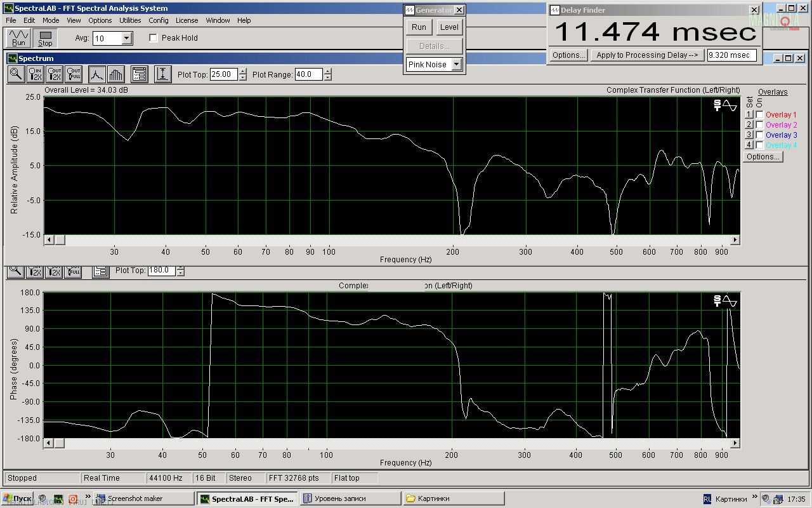812x508 pixels.
Task: Click the Zoom Out Full icon in Spectrum toolbar
Action: pos(74,74)
